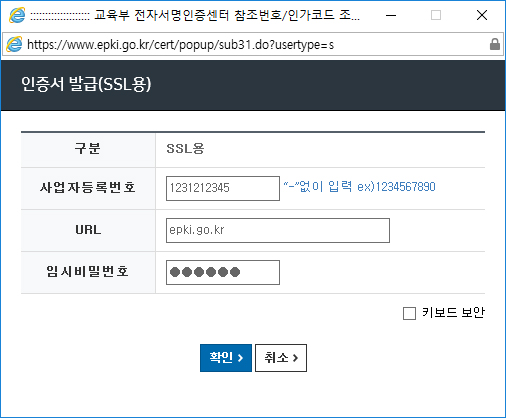Close the popup window
Viewport: 506px width, 418px height.
[482, 15]
